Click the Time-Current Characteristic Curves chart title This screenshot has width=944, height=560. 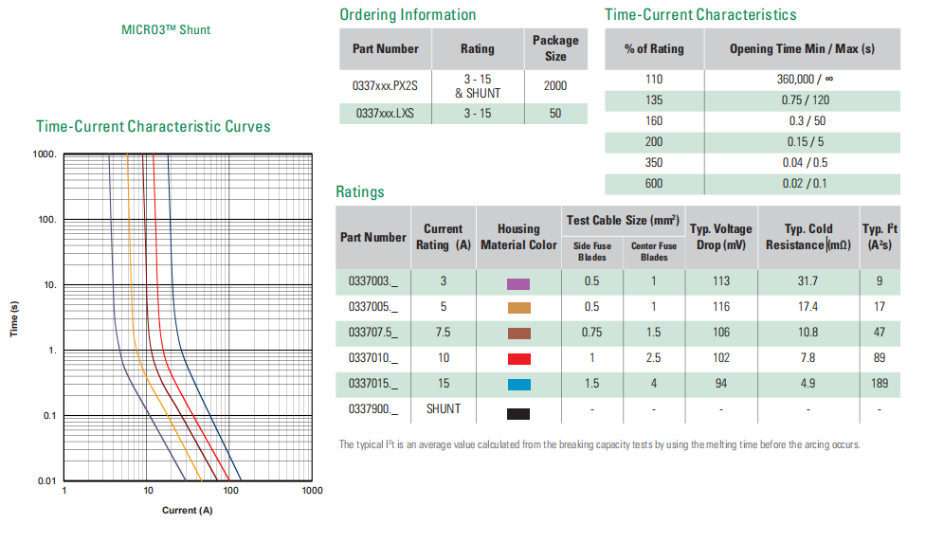click(x=154, y=126)
